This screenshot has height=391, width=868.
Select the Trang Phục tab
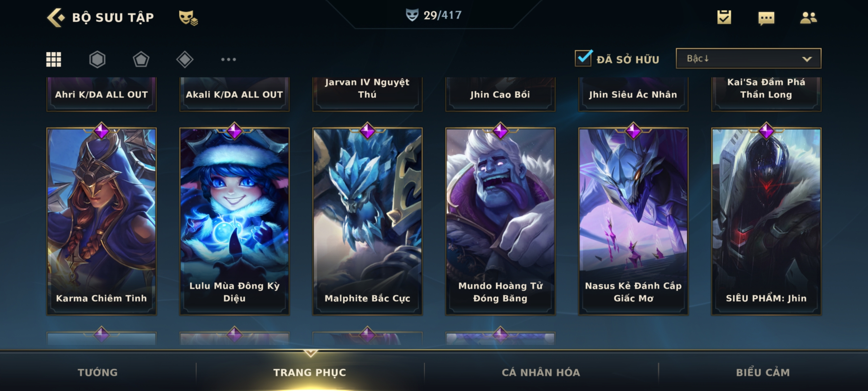310,372
